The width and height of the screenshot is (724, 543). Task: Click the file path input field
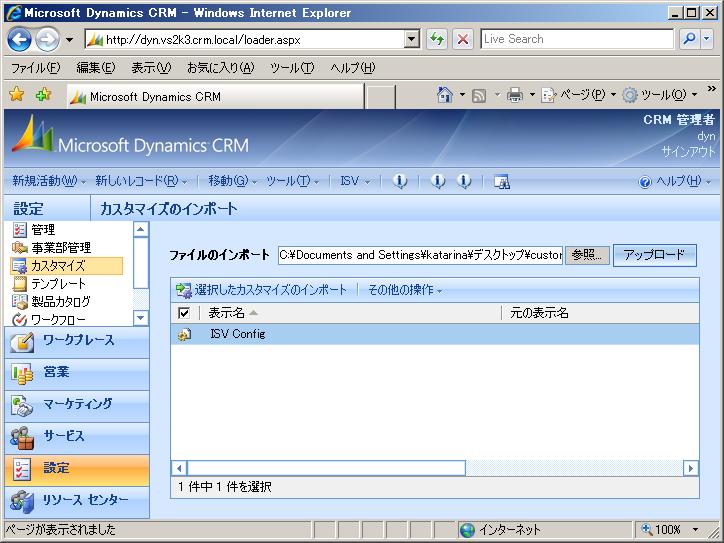(420, 255)
